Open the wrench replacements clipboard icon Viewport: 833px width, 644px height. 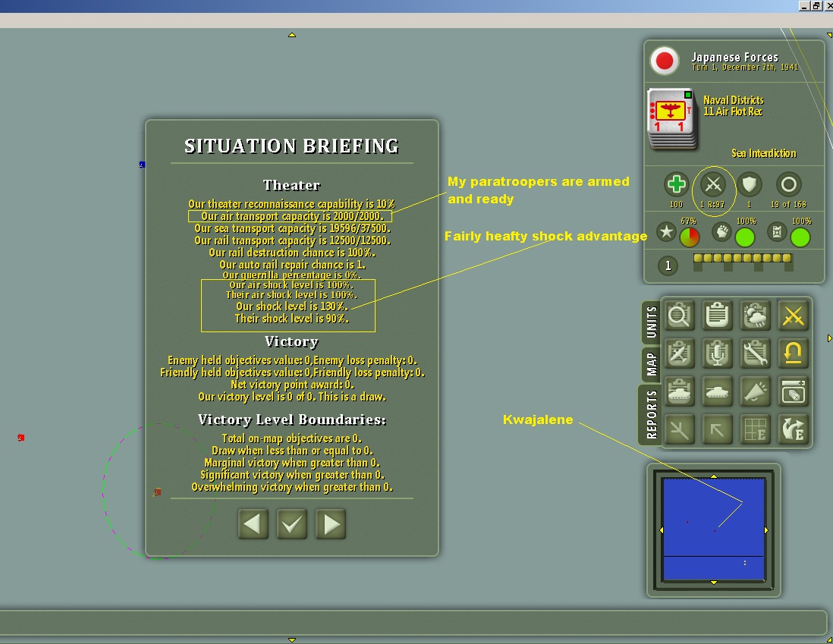pyautogui.click(x=756, y=353)
